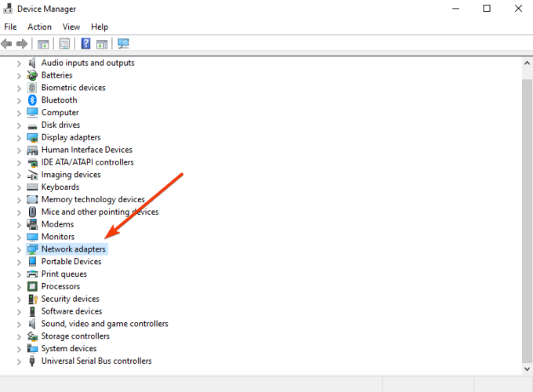Select Memory technology devices label
This screenshot has width=533, height=392.
(x=93, y=200)
